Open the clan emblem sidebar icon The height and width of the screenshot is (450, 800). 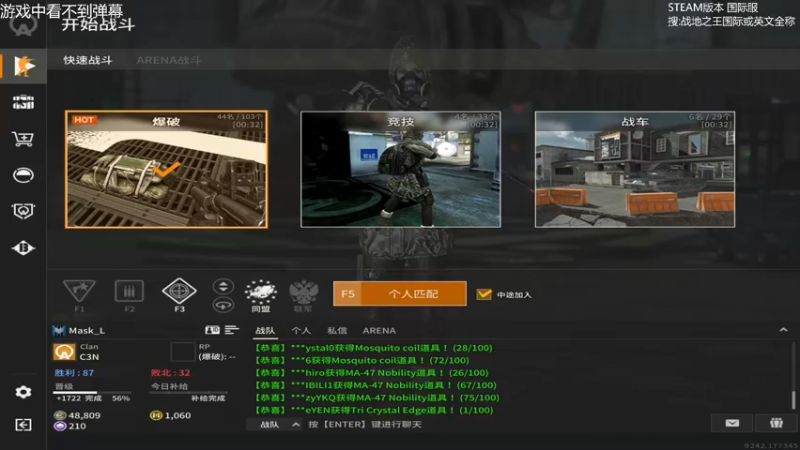pyautogui.click(x=23, y=211)
